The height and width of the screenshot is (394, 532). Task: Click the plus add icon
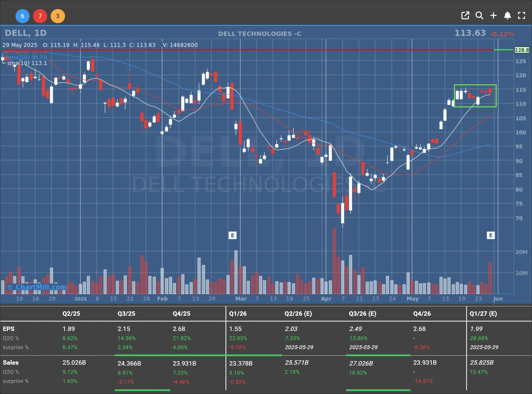[x=493, y=16]
